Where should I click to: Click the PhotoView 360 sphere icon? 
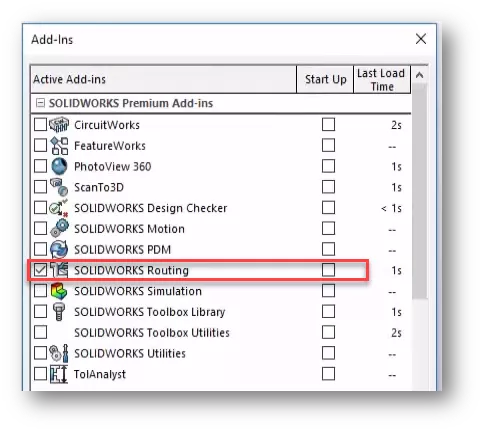[59, 166]
